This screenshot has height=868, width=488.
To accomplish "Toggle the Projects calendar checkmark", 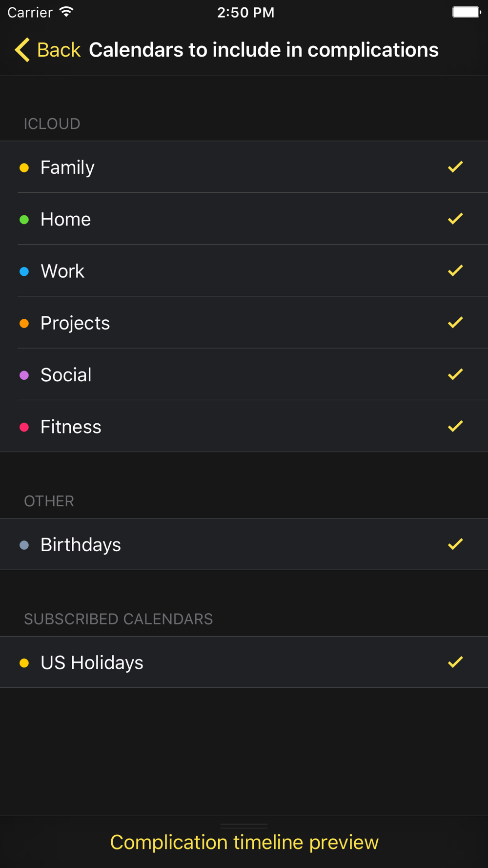I will 455,322.
